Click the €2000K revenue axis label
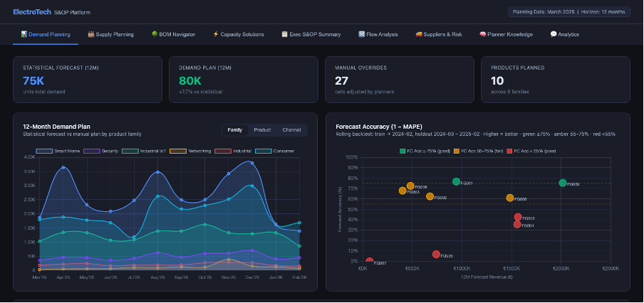Viewport: 644px width, 303px height. (x=561, y=269)
